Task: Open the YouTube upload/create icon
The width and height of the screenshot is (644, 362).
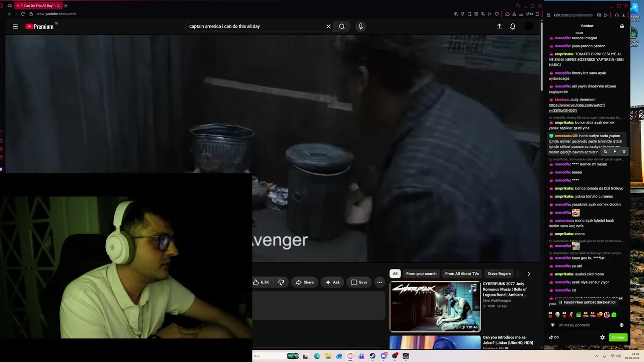Action: tap(499, 27)
